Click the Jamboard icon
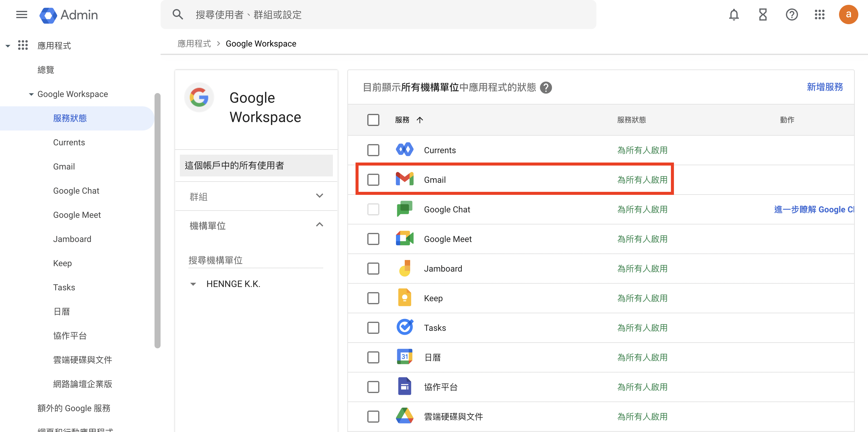The image size is (868, 432). pyautogui.click(x=404, y=268)
